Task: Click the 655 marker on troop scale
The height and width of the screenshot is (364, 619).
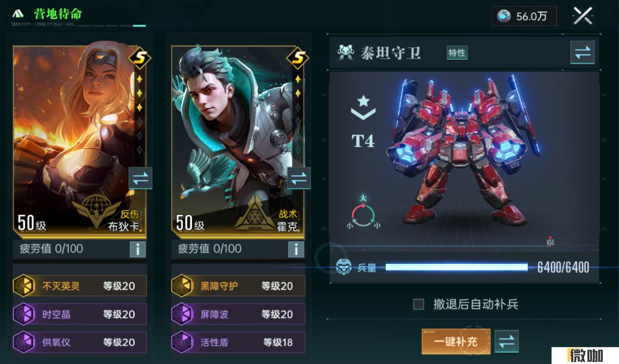Action: pos(550,242)
